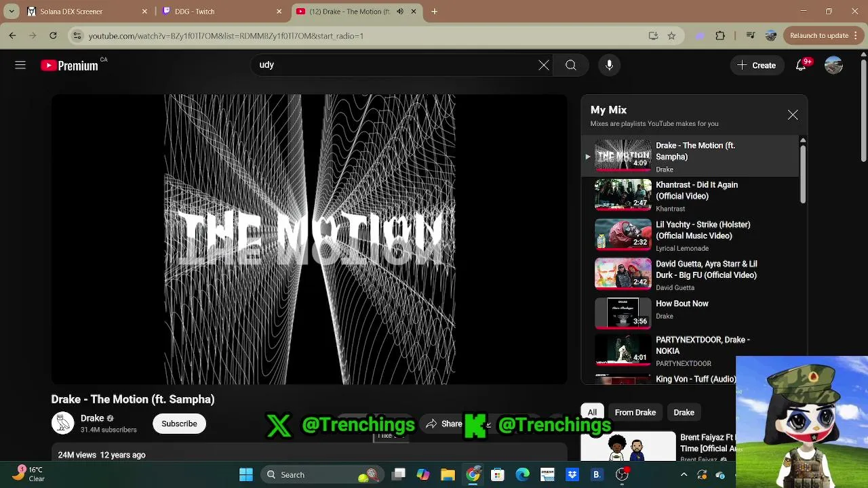
Task: Open the YouTube guide hamburger menu
Action: (20, 65)
